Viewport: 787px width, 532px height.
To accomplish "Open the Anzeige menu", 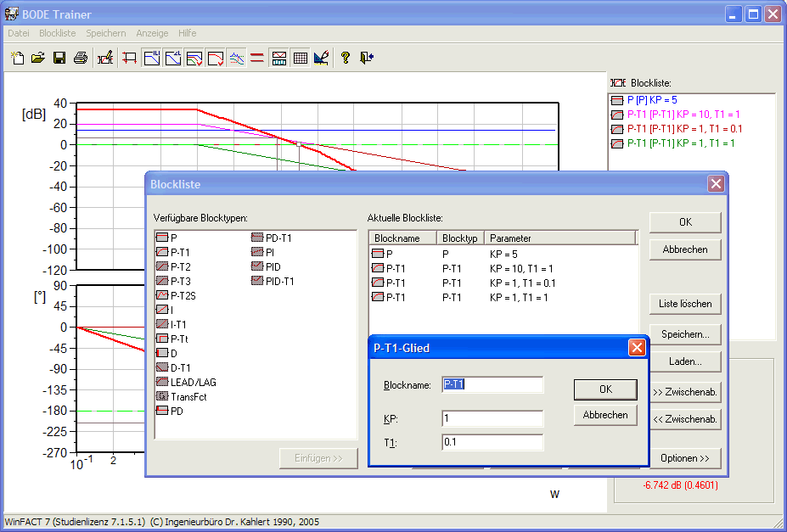I will coord(152,33).
